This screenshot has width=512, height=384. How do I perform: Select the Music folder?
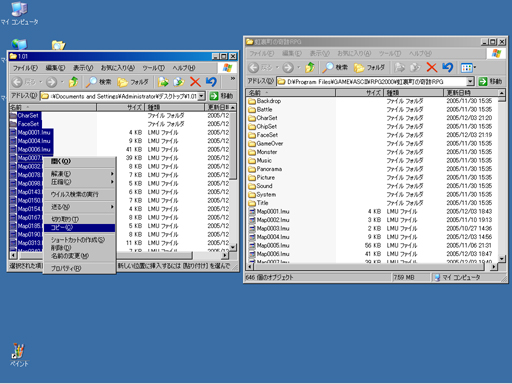[x=260, y=160]
